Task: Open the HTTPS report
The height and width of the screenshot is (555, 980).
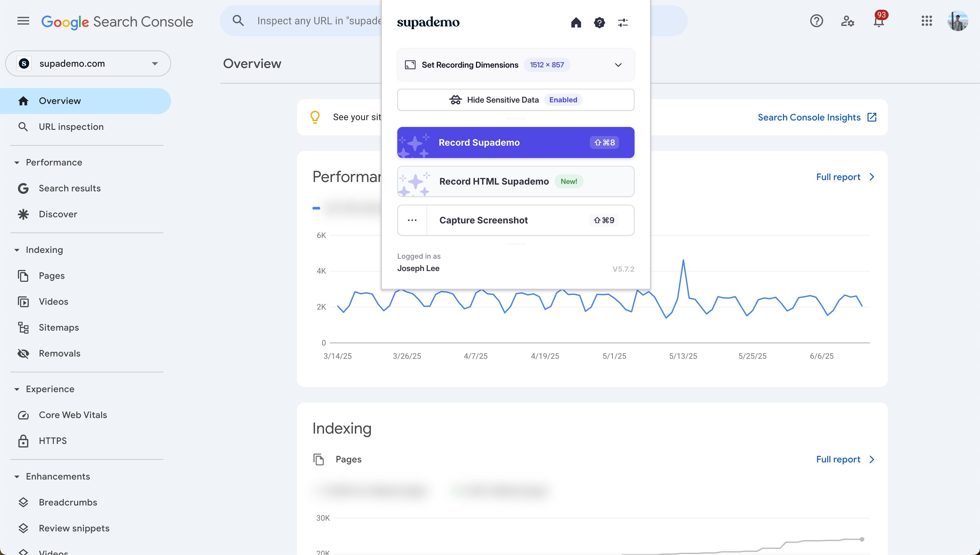Action: (86, 441)
